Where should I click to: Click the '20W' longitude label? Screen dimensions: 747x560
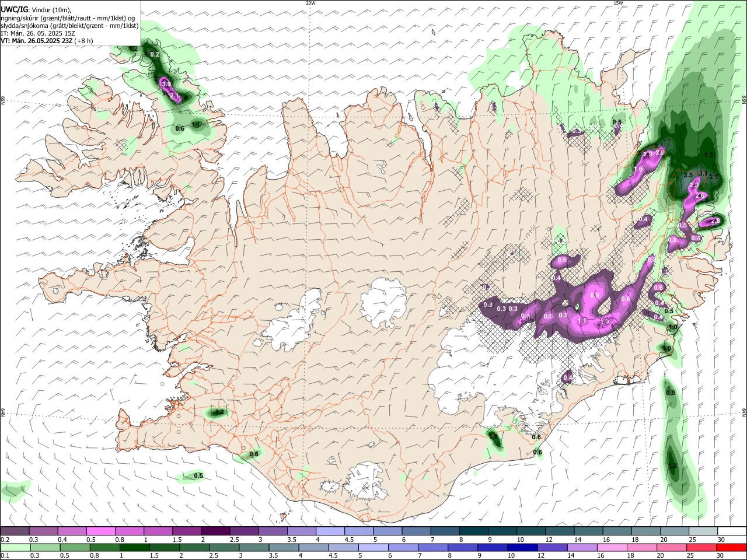click(311, 3)
